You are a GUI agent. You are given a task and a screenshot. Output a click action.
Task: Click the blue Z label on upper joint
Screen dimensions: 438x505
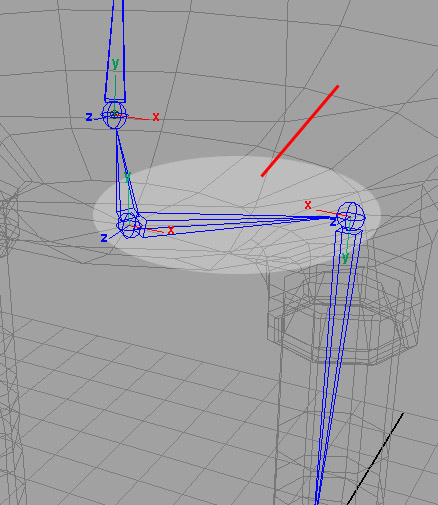click(x=89, y=117)
